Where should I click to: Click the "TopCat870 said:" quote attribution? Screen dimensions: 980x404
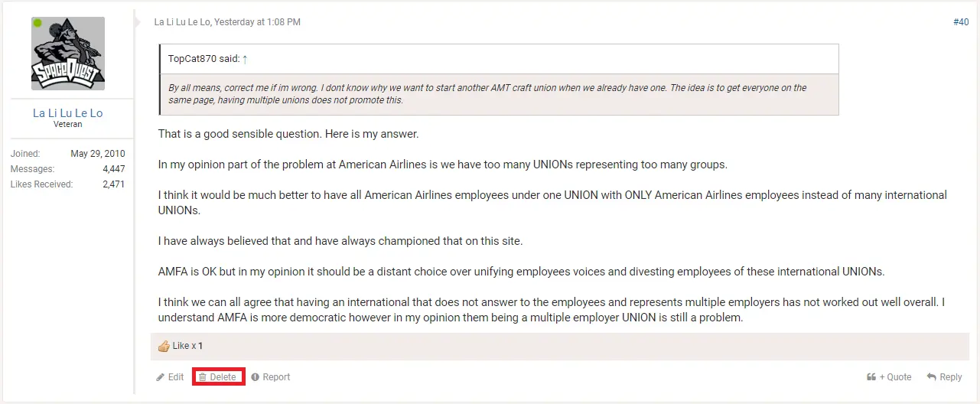click(x=203, y=59)
